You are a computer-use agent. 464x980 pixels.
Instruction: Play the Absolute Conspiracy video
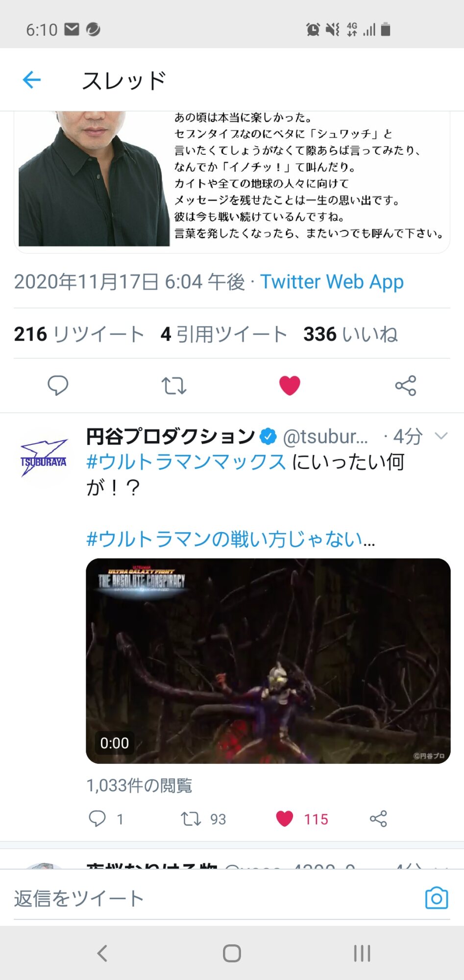pos(268,661)
